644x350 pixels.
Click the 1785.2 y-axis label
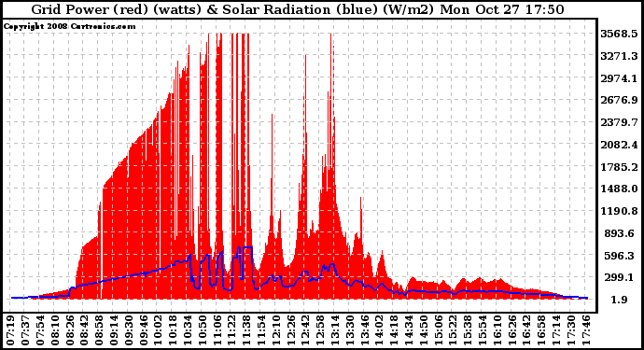tap(619, 167)
